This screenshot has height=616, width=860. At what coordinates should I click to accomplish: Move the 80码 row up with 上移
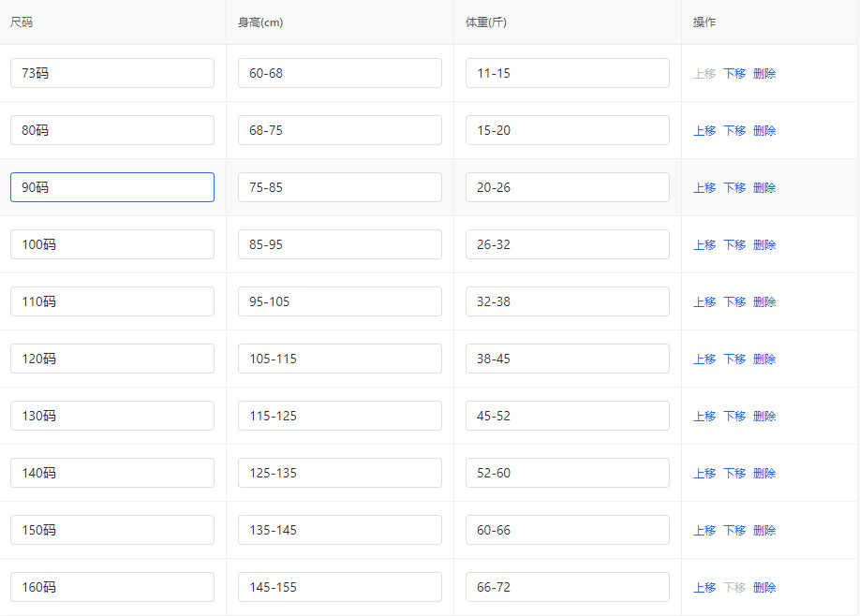704,131
